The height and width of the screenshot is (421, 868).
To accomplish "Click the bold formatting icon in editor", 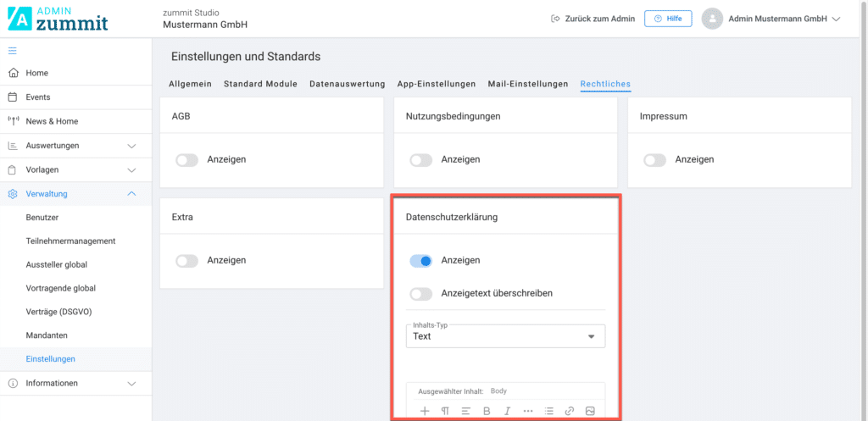I will [487, 411].
